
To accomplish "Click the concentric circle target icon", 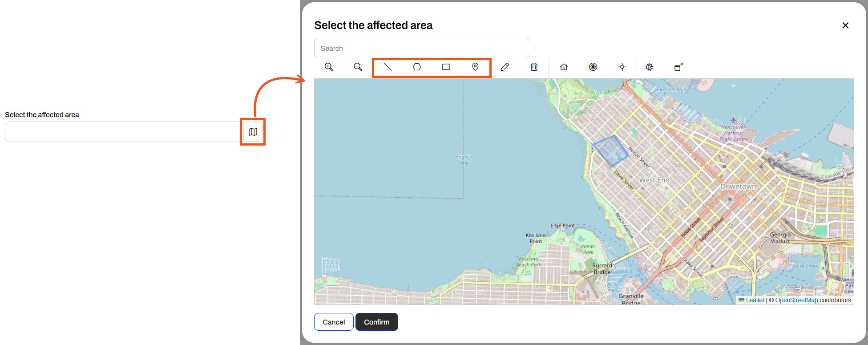I will click(x=593, y=67).
